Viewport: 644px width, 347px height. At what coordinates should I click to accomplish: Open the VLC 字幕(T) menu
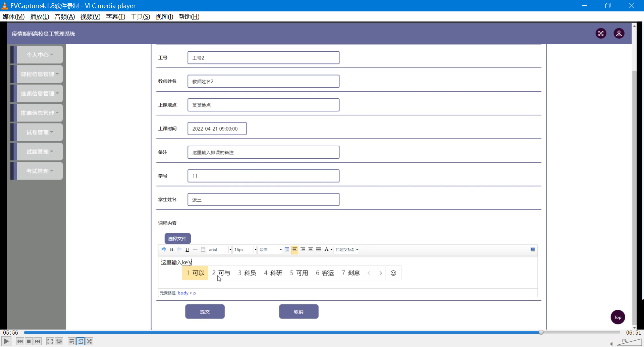pos(115,16)
